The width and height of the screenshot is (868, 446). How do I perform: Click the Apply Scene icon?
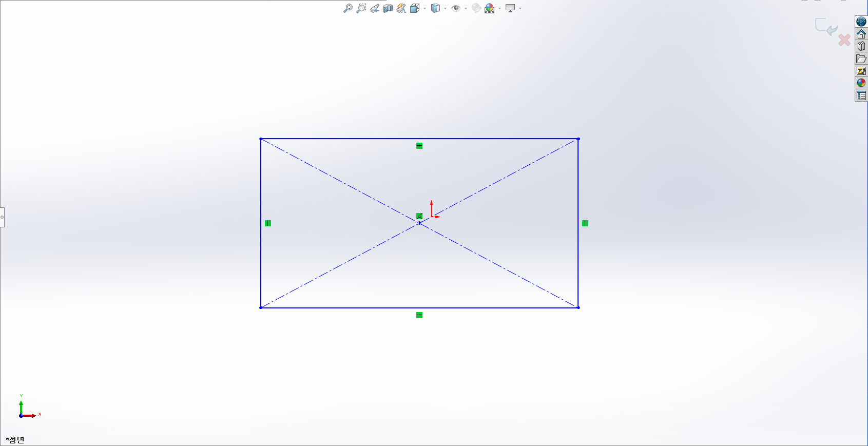click(490, 8)
